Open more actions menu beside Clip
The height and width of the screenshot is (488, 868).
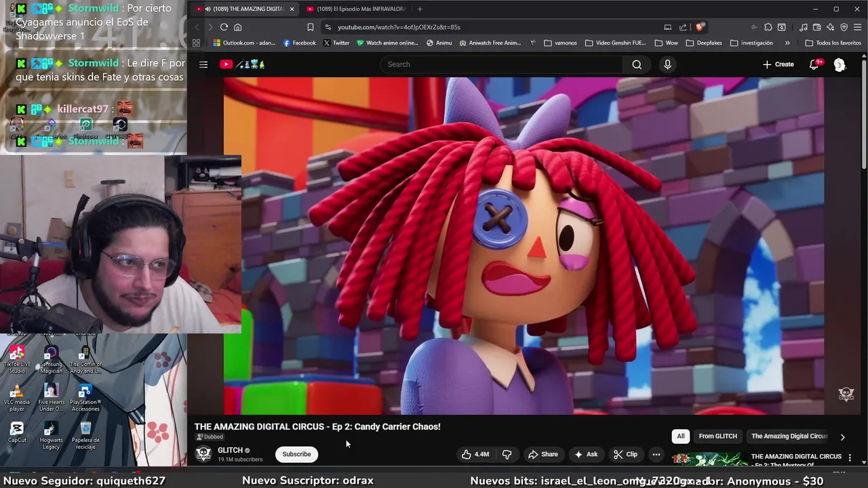point(656,454)
